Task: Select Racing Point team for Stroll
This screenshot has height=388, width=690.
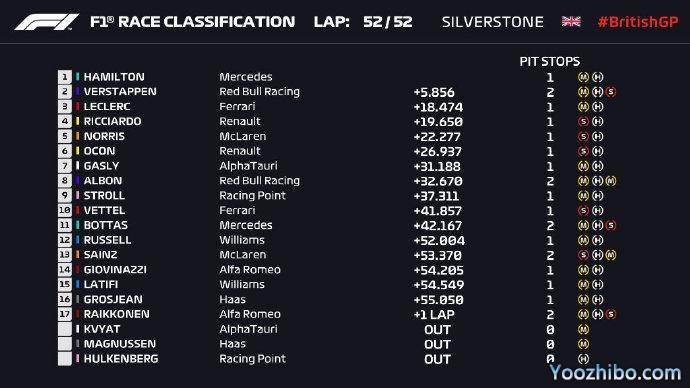Action: coord(253,196)
